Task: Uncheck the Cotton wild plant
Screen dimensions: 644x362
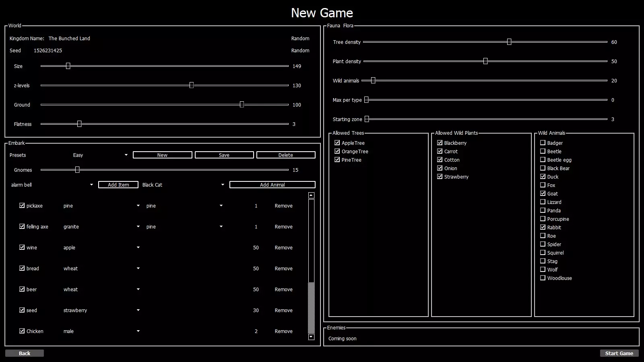Action: point(440,160)
